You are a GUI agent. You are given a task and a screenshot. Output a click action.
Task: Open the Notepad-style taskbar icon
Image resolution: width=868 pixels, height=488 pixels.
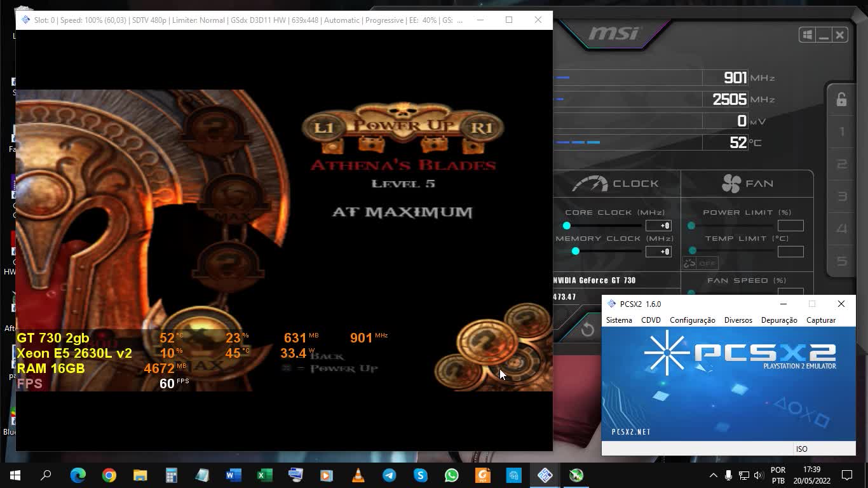[x=202, y=475]
